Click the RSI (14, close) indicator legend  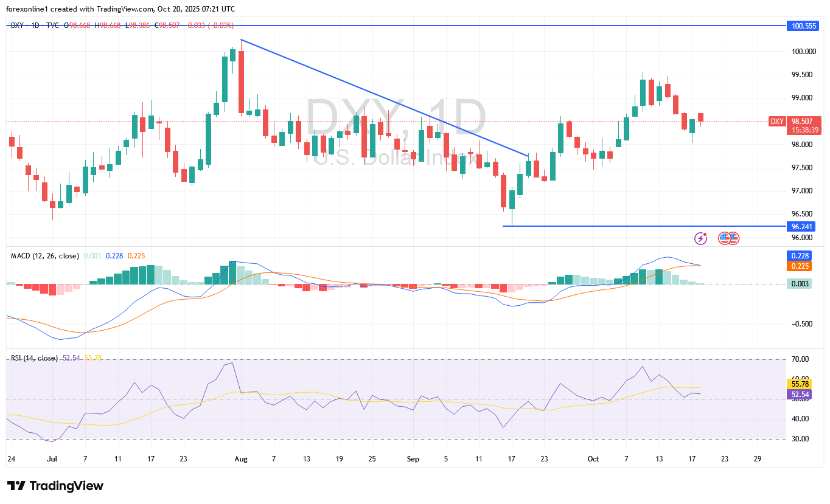34,358
